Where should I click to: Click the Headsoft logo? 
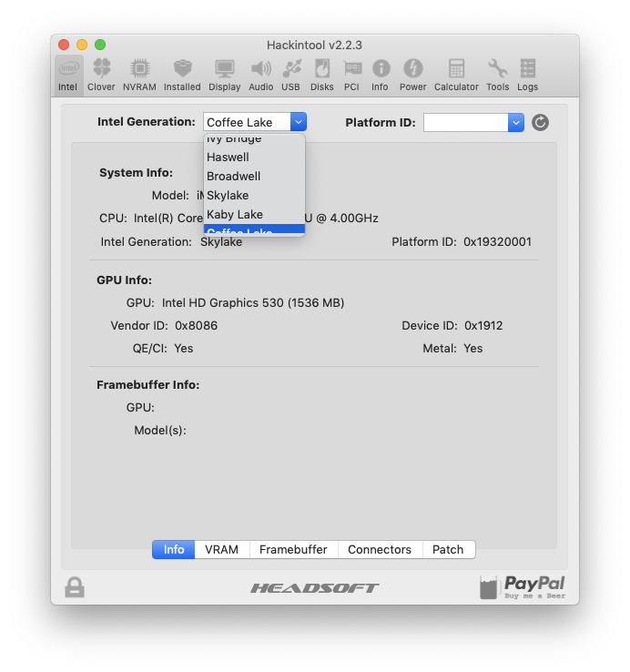tap(315, 588)
